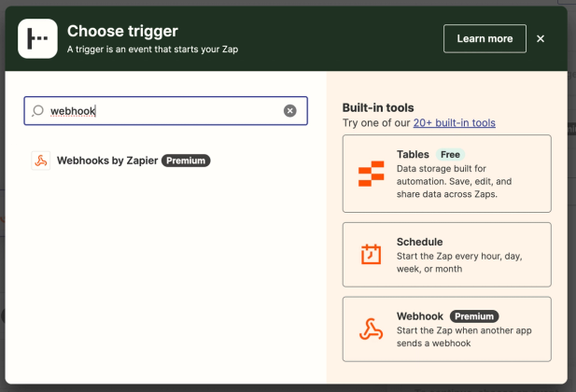Screen dimensions: 576x392
Task: Close the Choose trigger dialog
Action: tap(541, 38)
